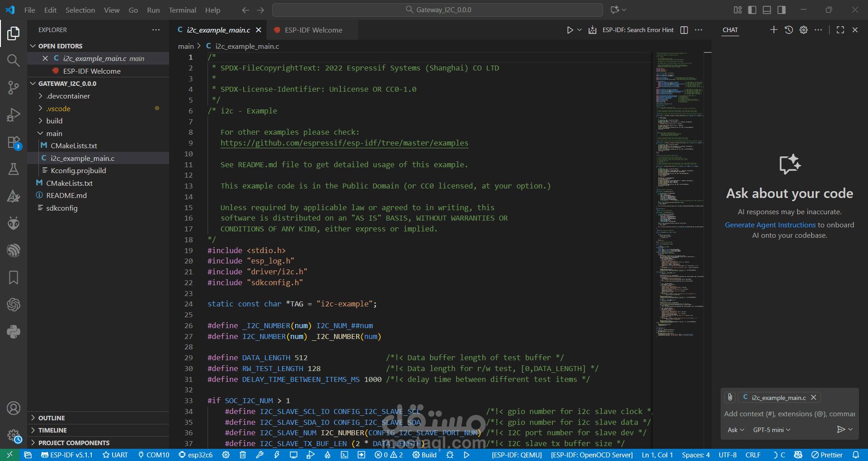The width and height of the screenshot is (868, 461).
Task: Open the Extensions view
Action: click(x=14, y=142)
